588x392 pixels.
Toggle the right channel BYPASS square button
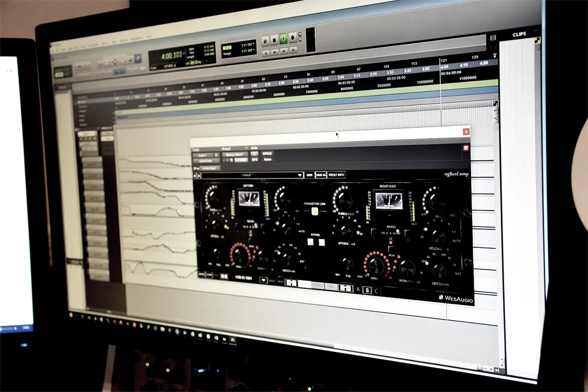321,242
